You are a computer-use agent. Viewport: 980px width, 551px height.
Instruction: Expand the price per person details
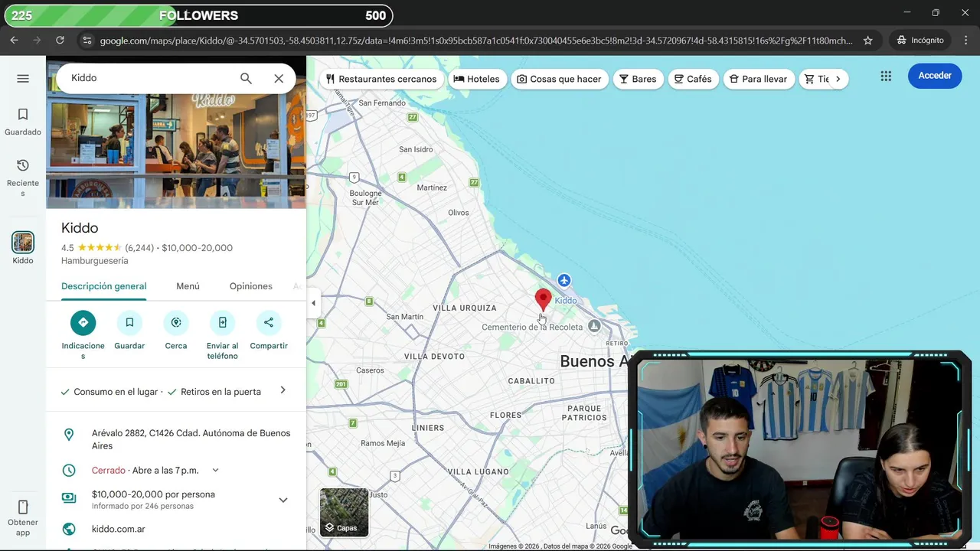[x=283, y=500]
